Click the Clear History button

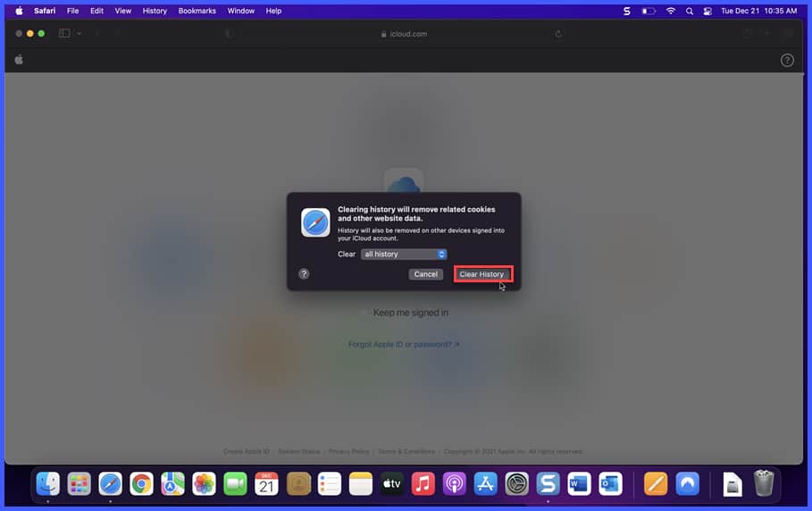482,274
